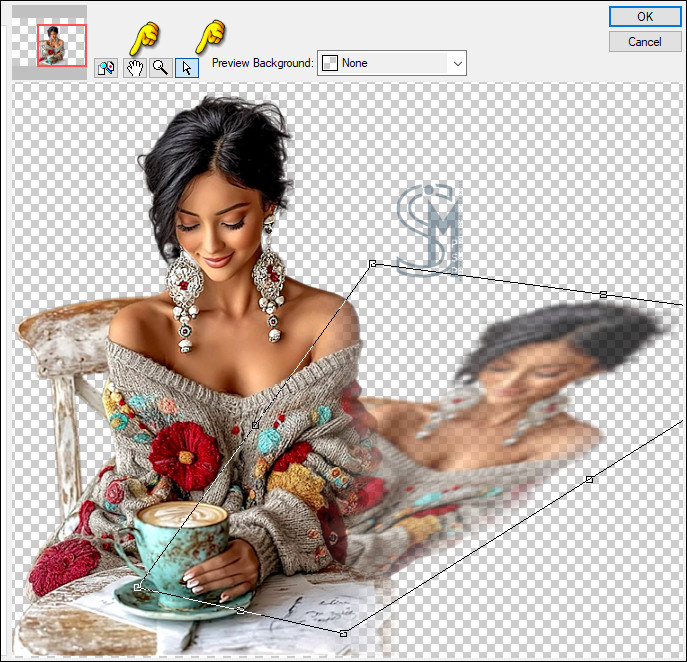Select the Zoom magnifier tool
The height and width of the screenshot is (662, 687).
(x=160, y=68)
